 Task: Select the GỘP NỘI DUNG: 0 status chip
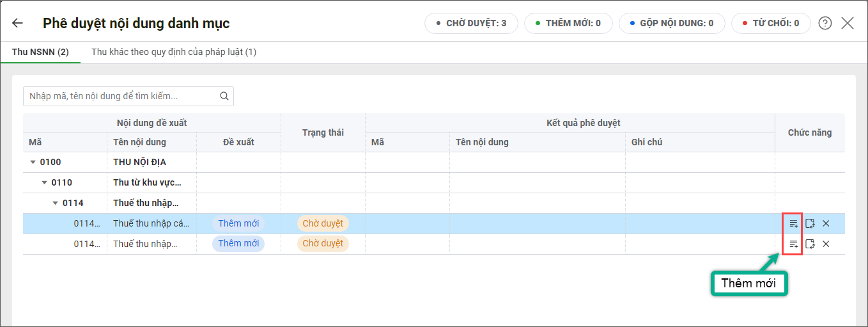[672, 24]
